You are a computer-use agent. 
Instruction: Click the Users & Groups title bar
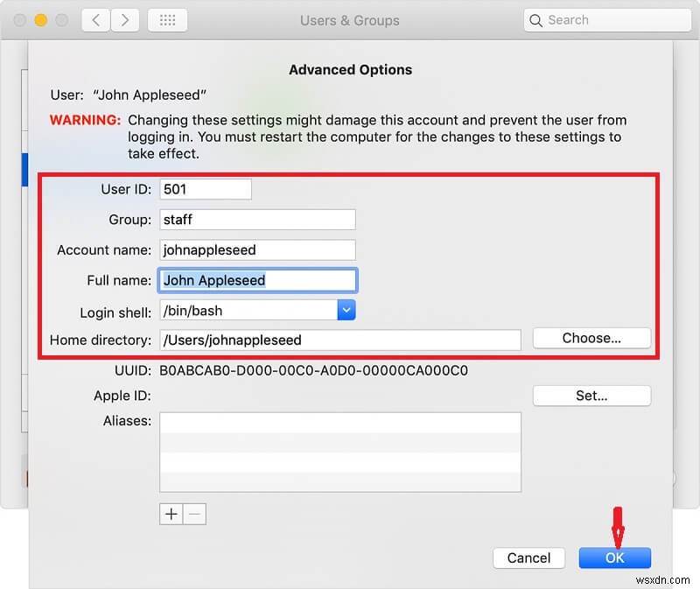coord(350,20)
